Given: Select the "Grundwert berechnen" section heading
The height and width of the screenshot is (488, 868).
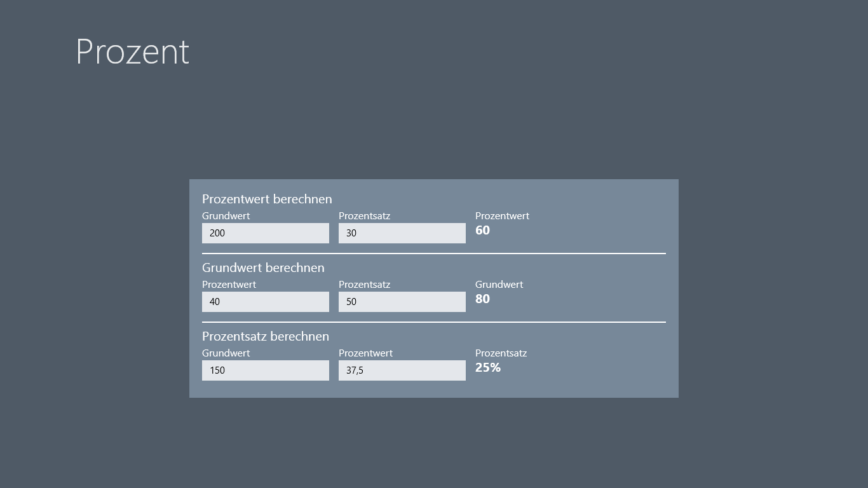Looking at the screenshot, I should click(263, 268).
